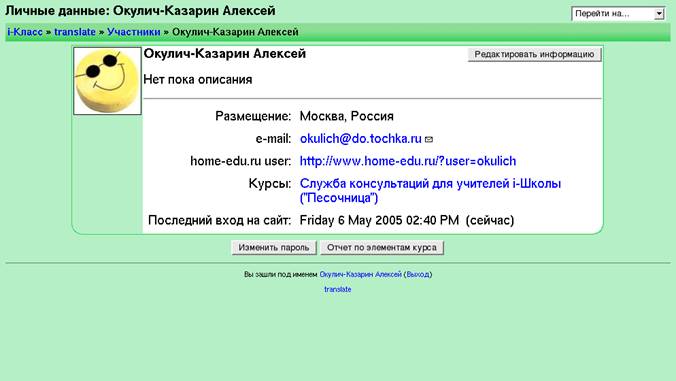Go to Участники in the breadcrumb
The height and width of the screenshot is (381, 676).
coord(134,32)
